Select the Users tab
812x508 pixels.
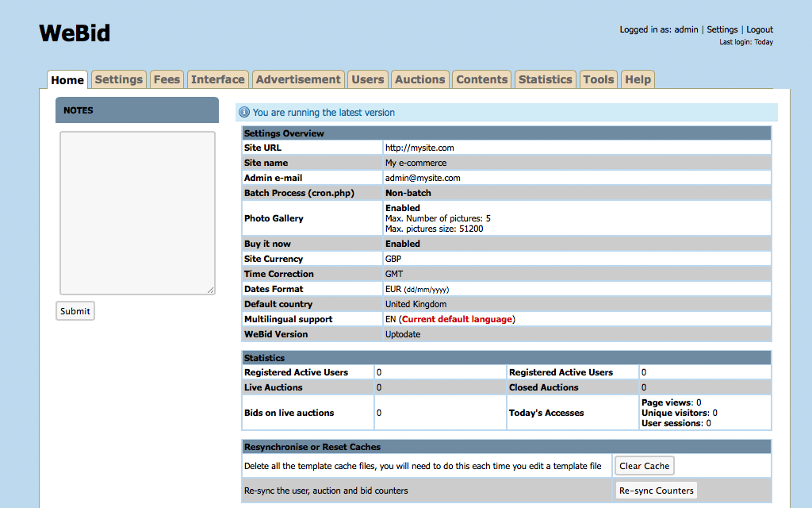point(367,79)
